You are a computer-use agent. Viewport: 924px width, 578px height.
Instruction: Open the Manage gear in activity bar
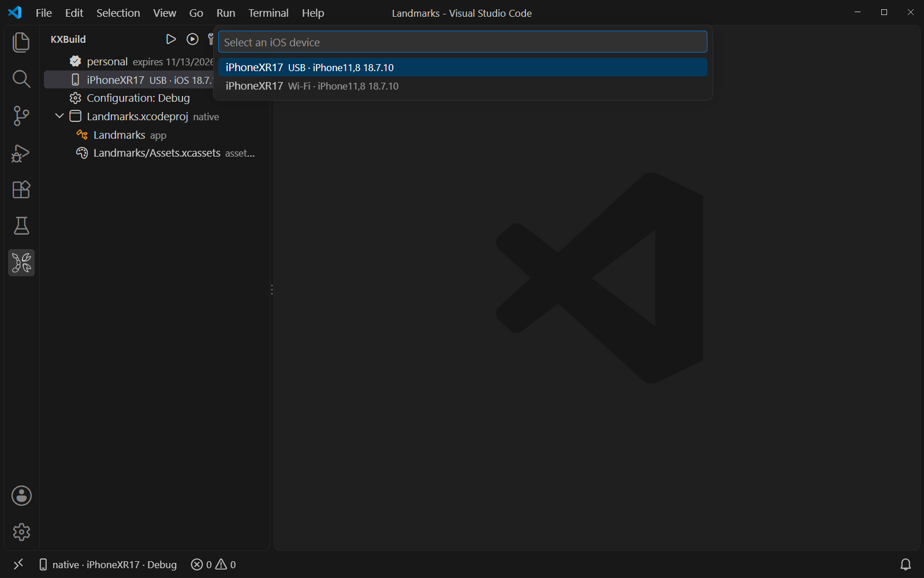click(21, 532)
